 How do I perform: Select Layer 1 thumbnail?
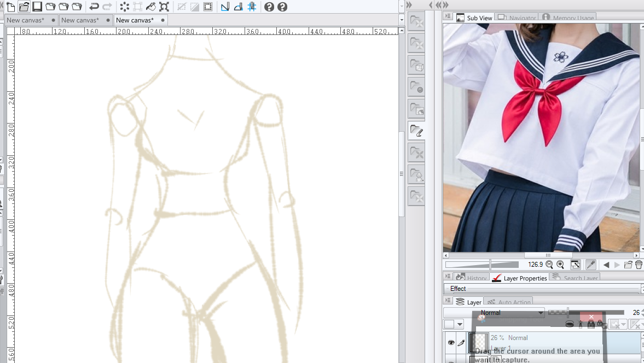click(478, 343)
